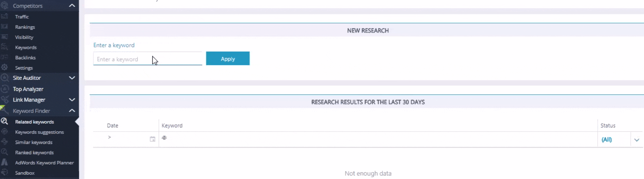Click the Link Manager sidebar icon
Image resolution: width=644 pixels, height=179 pixels.
tap(4, 100)
